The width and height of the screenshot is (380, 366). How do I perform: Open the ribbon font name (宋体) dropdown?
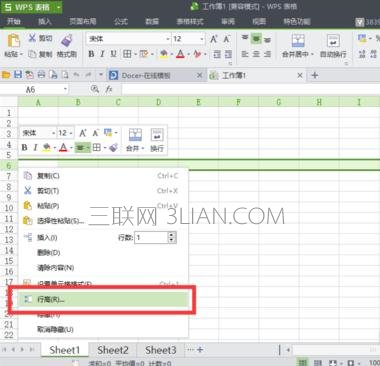click(168, 39)
